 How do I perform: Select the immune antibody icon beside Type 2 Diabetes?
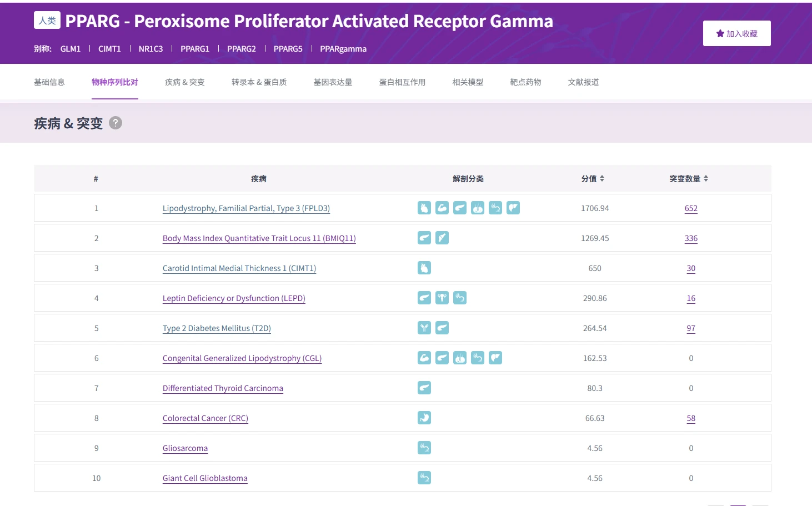[424, 328]
